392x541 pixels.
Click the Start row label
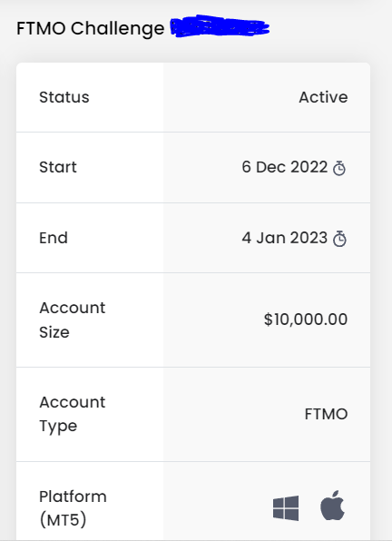(58, 167)
